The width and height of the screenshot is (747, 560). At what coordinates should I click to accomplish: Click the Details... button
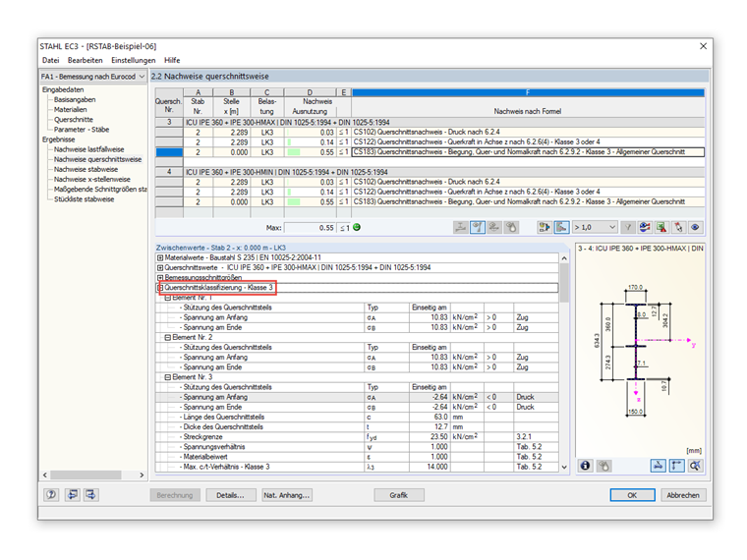[x=230, y=495]
